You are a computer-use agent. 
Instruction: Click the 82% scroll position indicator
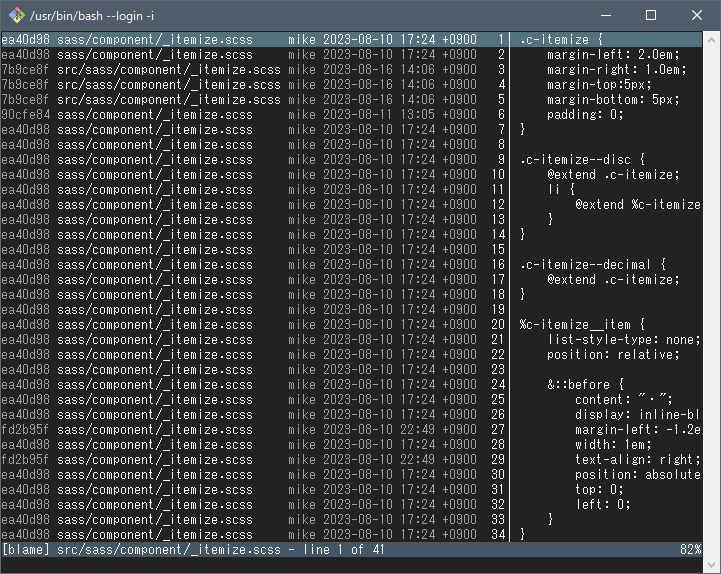(x=690, y=550)
